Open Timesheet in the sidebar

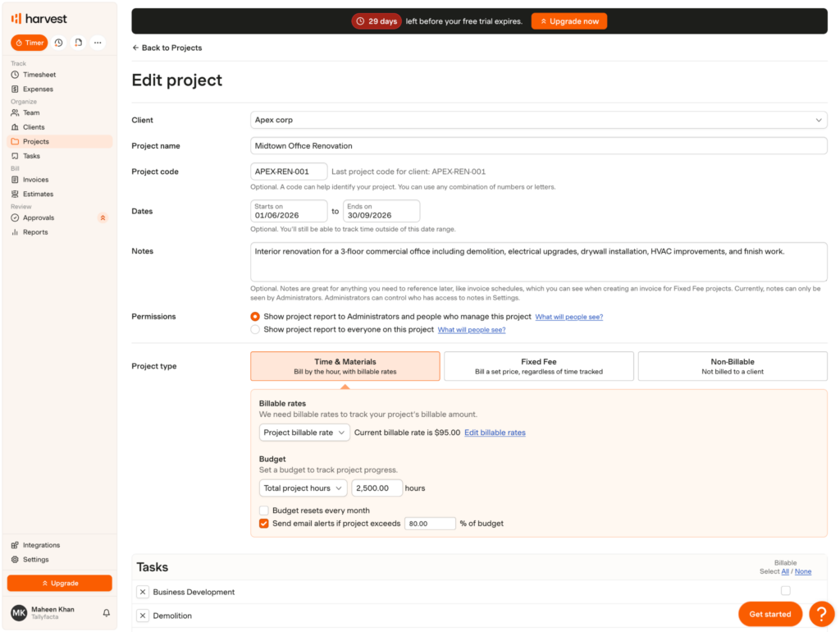coord(60,75)
